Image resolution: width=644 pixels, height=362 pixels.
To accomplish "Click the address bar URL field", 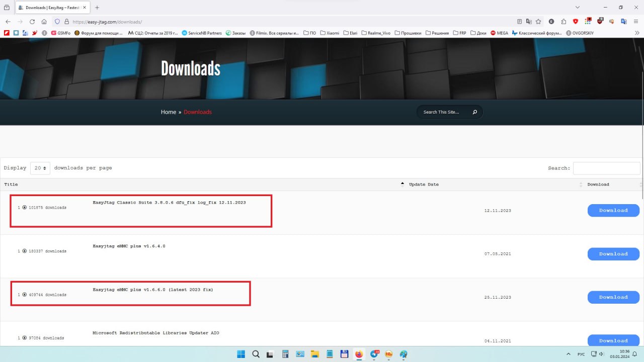I will click(292, 22).
